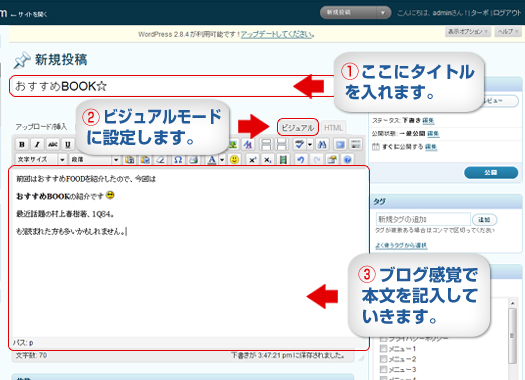
Task: Run the spell checker checkmark icon
Action: coord(299,144)
